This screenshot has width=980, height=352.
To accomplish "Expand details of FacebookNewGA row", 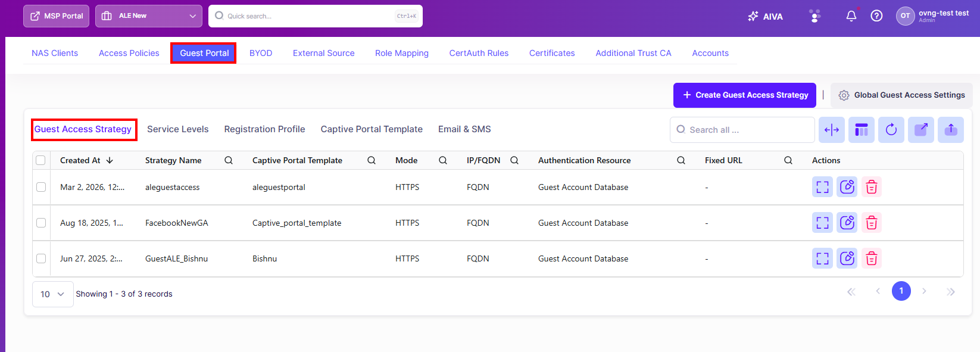I will 822,223.
